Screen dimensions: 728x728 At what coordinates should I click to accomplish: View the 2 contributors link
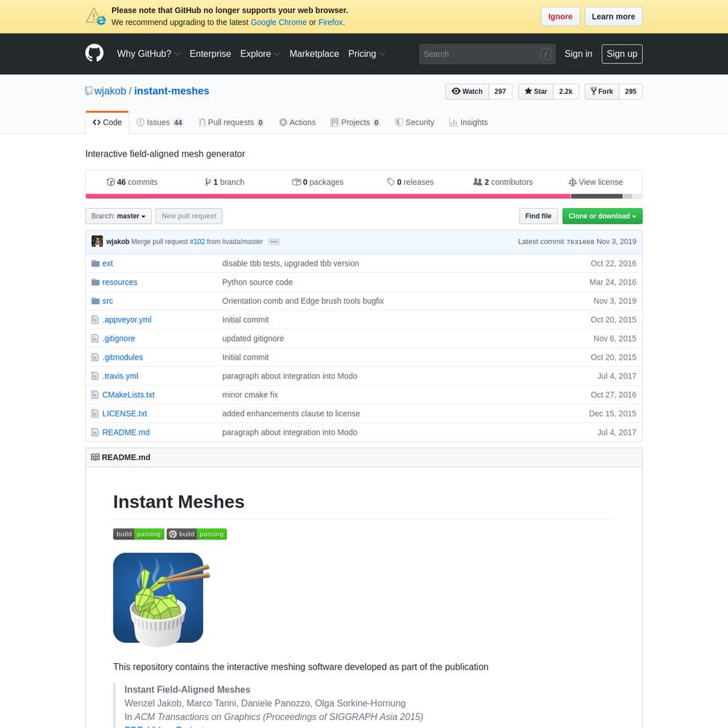pyautogui.click(x=503, y=182)
